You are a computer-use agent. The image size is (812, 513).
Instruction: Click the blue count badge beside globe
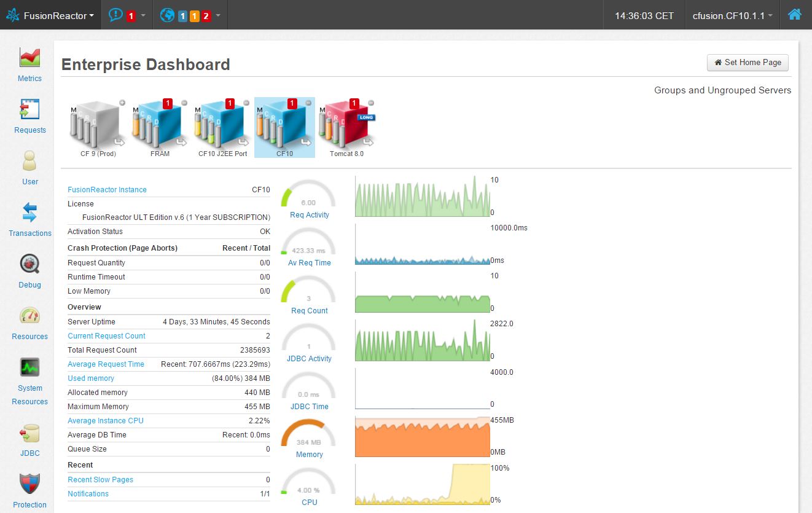pos(183,16)
